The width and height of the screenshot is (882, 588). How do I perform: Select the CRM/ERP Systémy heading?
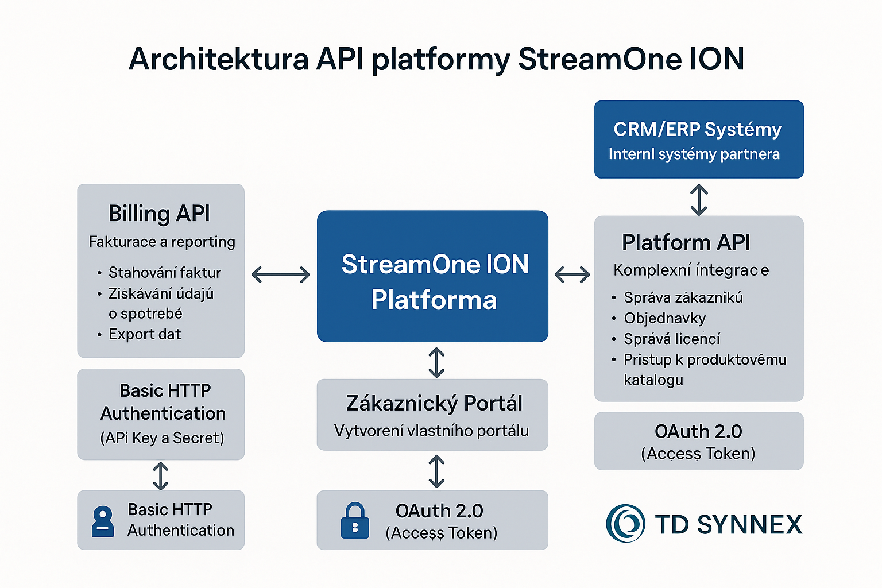[x=698, y=130]
